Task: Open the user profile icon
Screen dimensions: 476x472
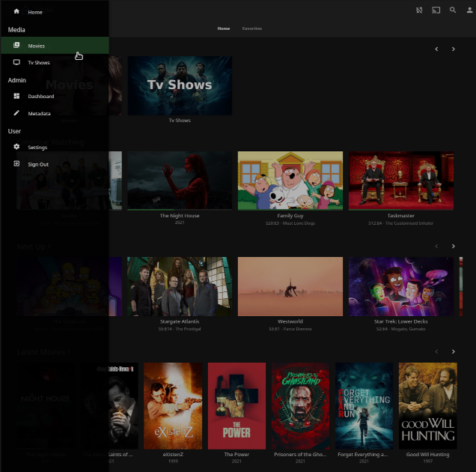Action: point(469,10)
